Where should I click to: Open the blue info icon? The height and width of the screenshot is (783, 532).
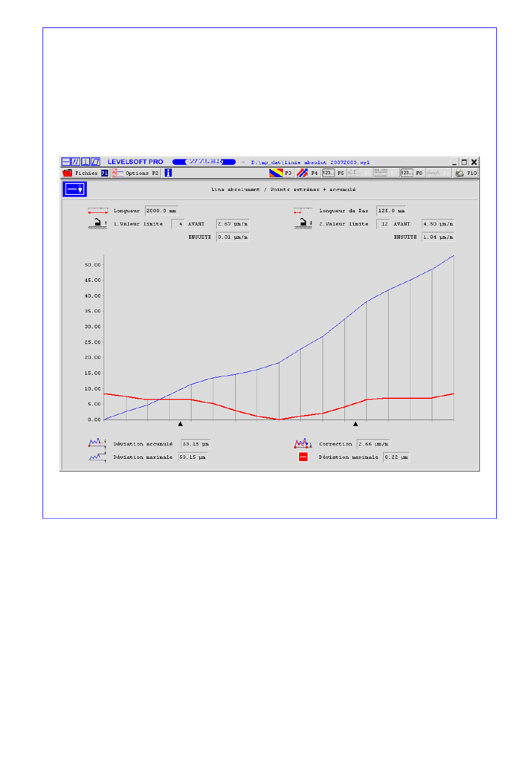pos(168,173)
